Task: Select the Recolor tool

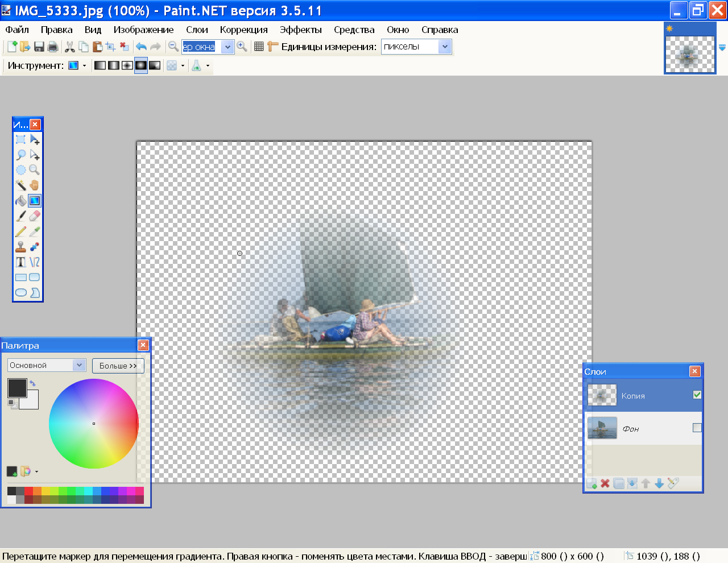Action: [35, 247]
